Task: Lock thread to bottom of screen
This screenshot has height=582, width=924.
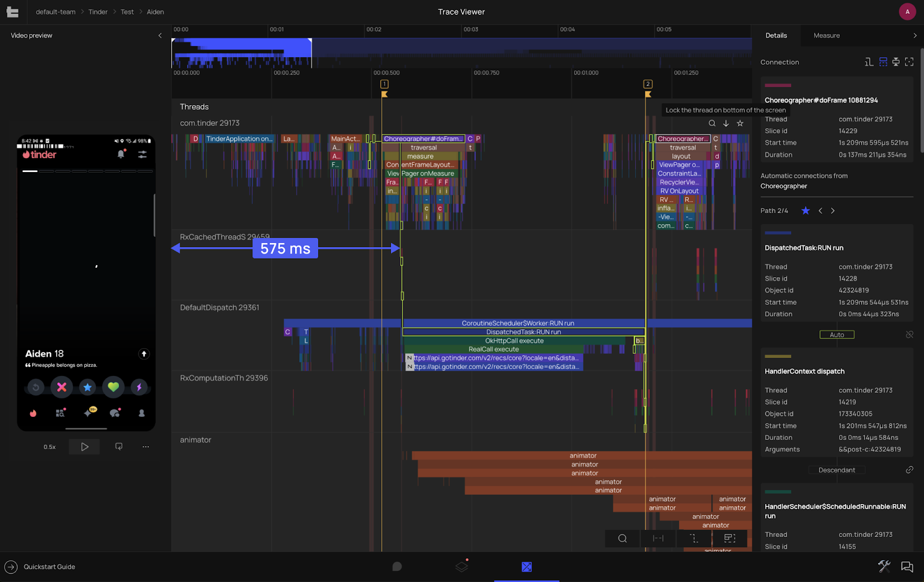Action: (726, 123)
